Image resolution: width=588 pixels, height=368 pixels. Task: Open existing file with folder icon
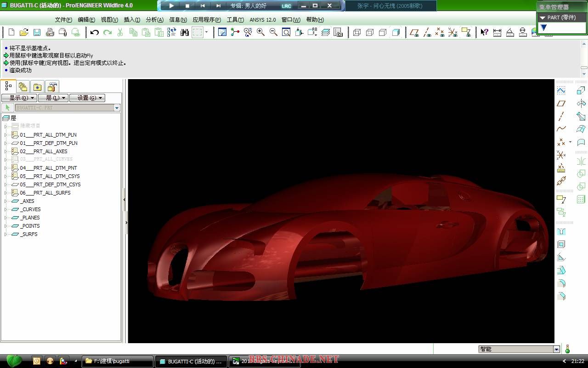point(24,32)
